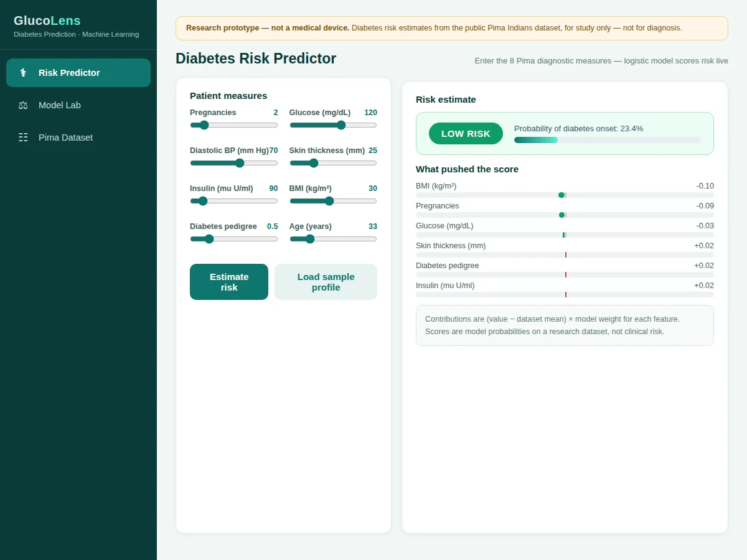The height and width of the screenshot is (560, 747).
Task: Adjust the Age (years) slider
Action: pos(333,239)
